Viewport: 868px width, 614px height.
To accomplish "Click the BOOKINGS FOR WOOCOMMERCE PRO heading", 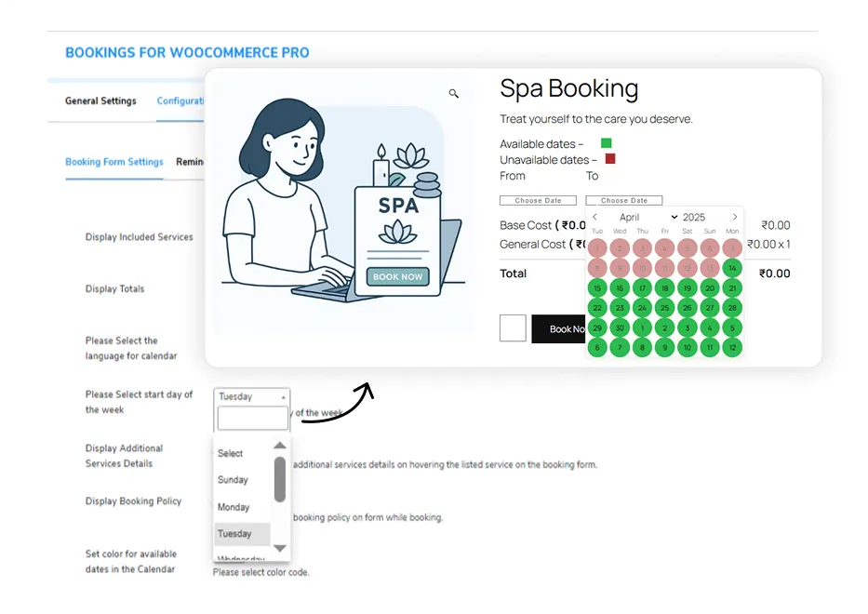I will [187, 53].
